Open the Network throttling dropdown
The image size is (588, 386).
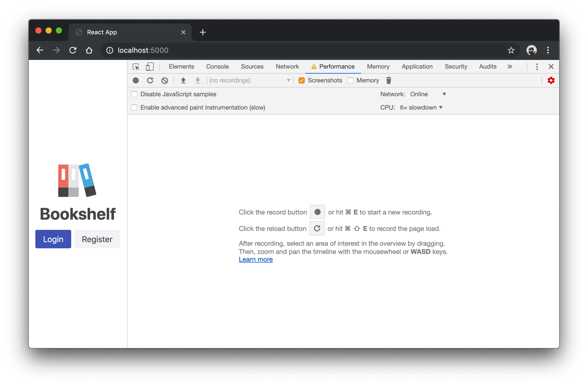428,94
